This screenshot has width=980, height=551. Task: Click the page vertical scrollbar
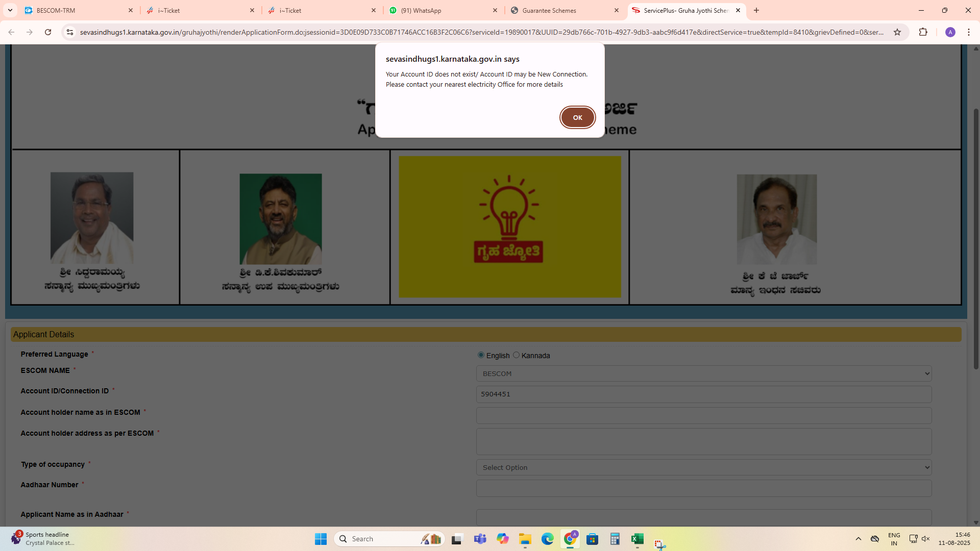pos(976,239)
